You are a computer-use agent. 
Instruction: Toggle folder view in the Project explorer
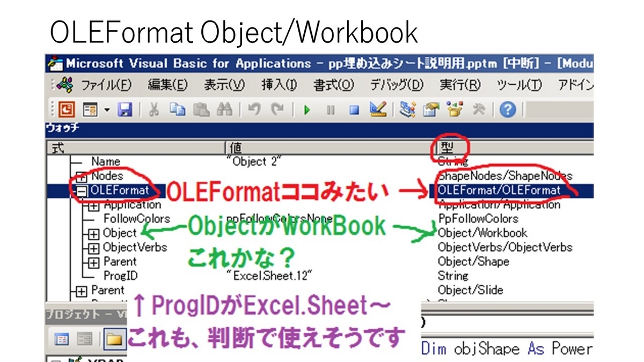[x=115, y=339]
